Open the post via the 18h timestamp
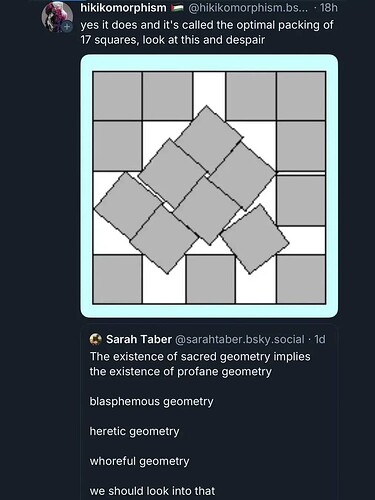 tap(328, 7)
